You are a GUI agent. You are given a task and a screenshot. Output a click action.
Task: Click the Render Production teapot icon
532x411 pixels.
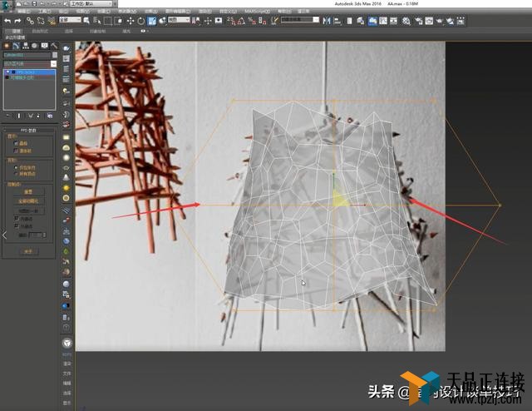[440, 21]
